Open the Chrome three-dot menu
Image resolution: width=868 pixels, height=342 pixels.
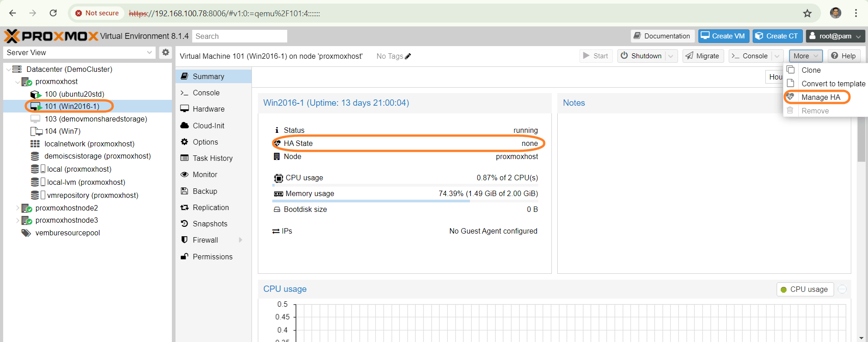point(856,13)
